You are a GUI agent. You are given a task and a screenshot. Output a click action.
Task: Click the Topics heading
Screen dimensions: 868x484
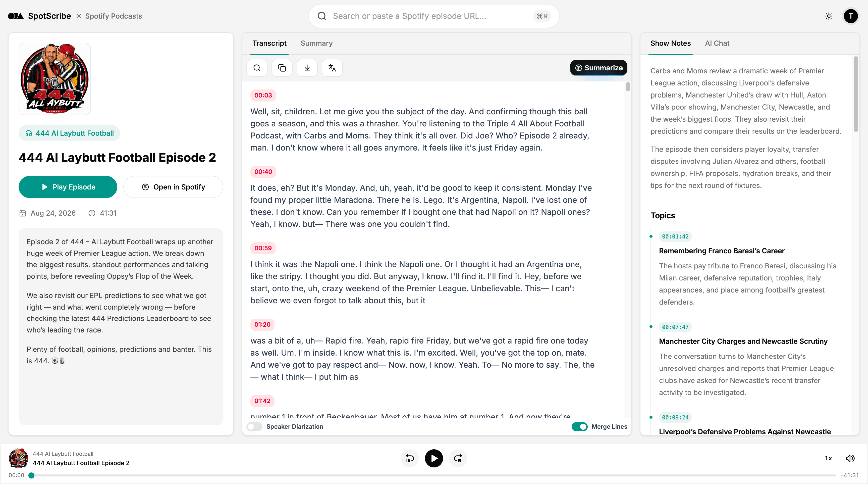[x=663, y=216]
